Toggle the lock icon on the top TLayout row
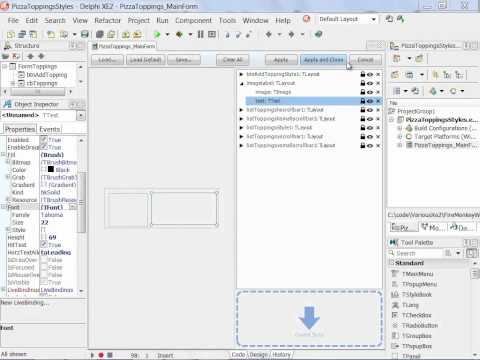 [x=363, y=74]
